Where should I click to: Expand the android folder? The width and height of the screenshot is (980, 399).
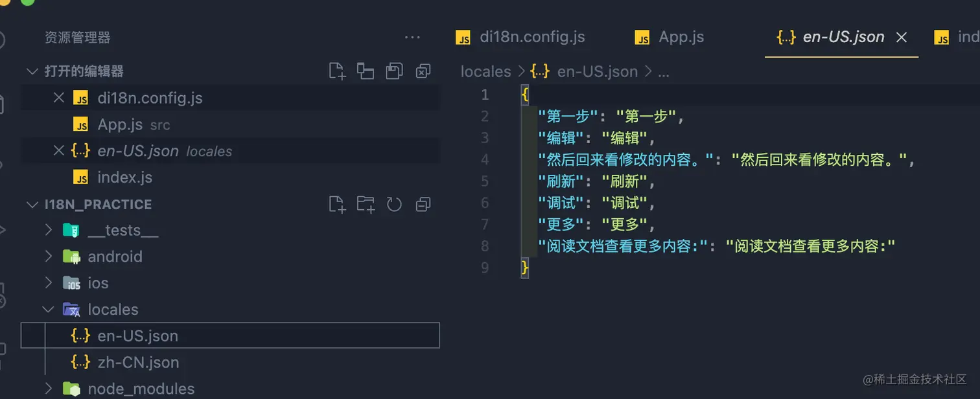click(48, 256)
